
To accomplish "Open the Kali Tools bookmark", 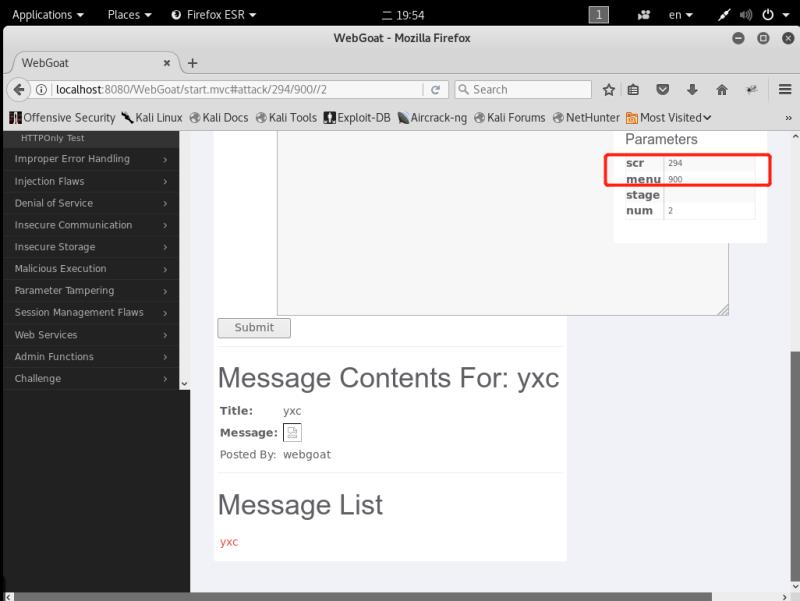I will point(286,118).
